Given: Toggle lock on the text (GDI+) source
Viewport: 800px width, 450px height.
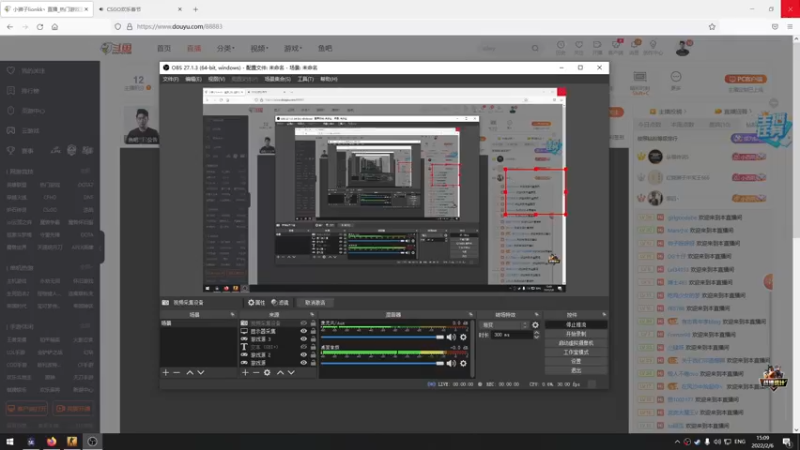Looking at the screenshot, I should click(313, 347).
